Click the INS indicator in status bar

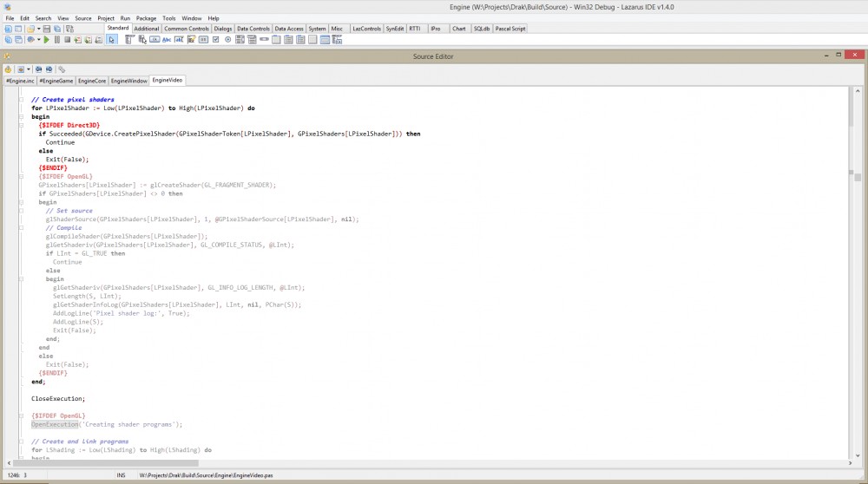121,475
